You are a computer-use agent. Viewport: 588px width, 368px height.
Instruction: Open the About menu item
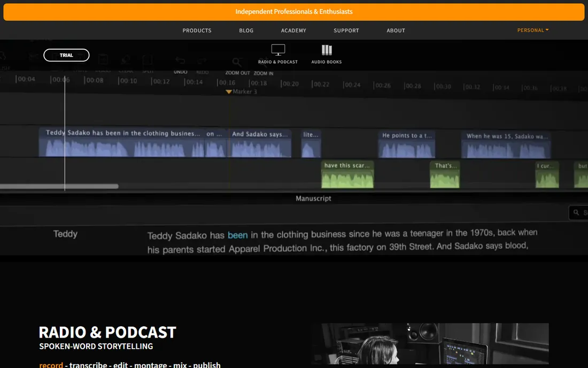tap(396, 30)
